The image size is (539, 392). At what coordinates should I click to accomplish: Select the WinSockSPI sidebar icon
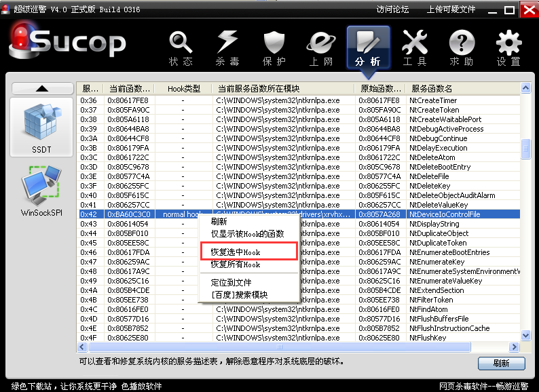click(41, 192)
